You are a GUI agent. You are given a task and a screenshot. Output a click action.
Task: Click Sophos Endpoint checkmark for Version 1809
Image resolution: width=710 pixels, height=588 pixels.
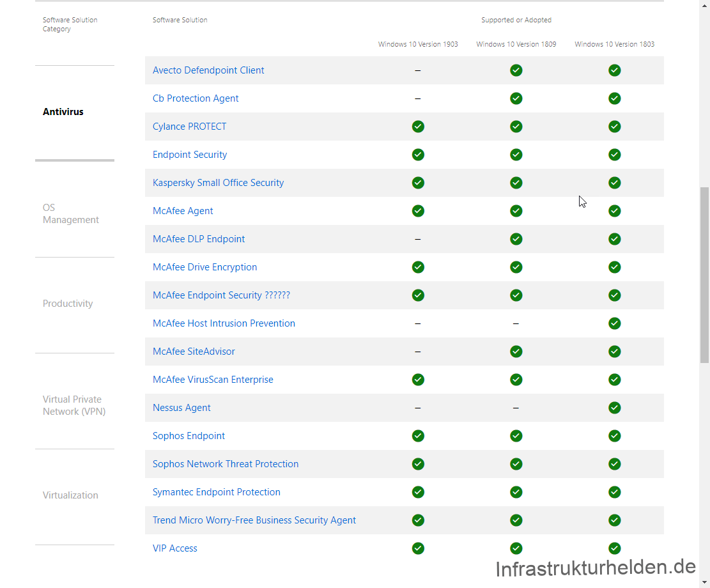pyautogui.click(x=516, y=435)
